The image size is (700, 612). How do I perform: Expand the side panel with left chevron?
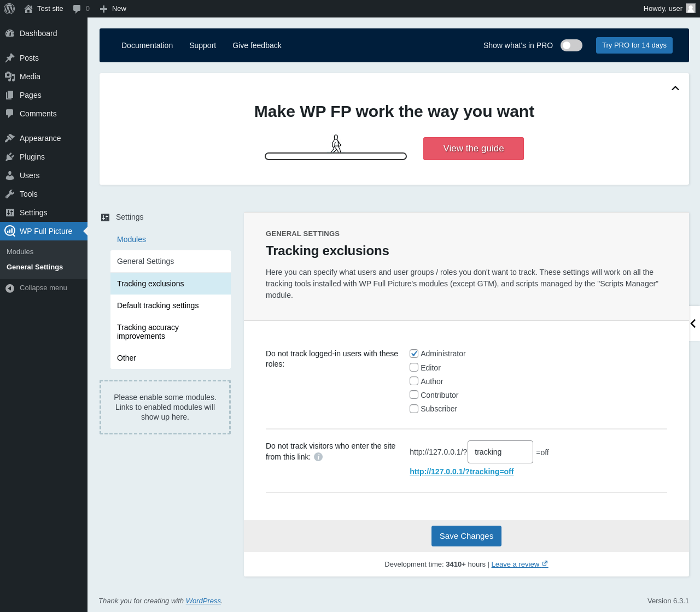693,323
